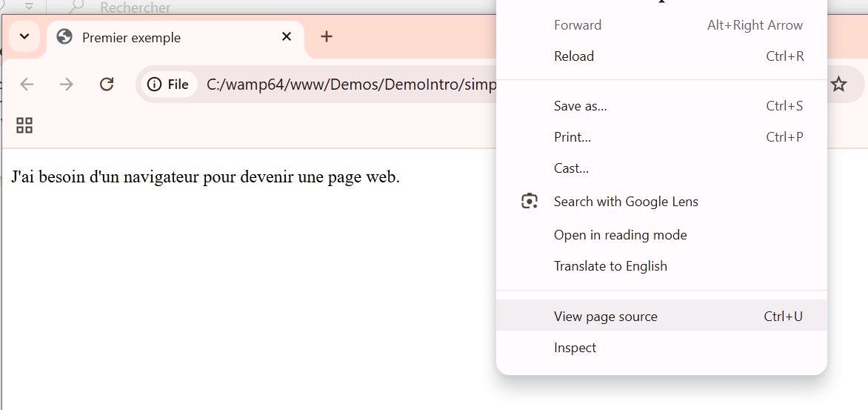Close the Premier exemple tab
868x410 pixels.
tap(286, 37)
